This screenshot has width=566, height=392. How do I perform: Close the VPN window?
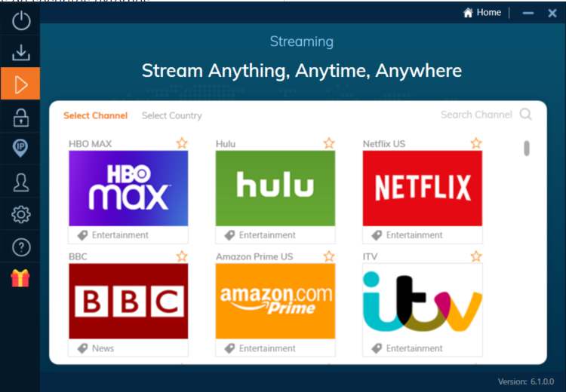pyautogui.click(x=552, y=14)
